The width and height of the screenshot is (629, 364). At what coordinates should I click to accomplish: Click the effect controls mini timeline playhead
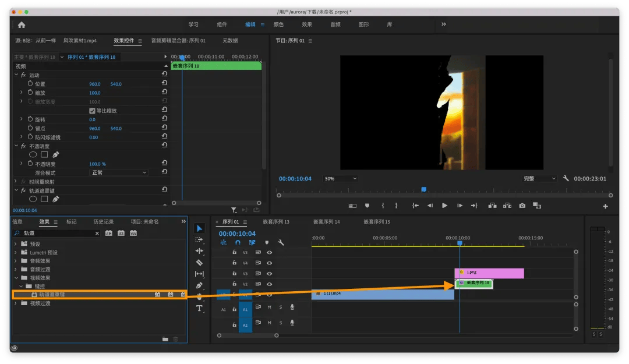[x=182, y=58]
